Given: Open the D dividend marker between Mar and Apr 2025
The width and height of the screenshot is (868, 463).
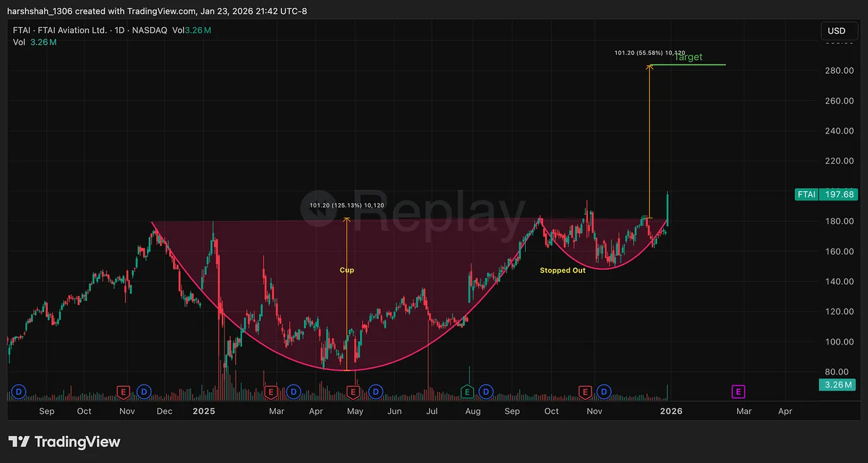Looking at the screenshot, I should [294, 392].
